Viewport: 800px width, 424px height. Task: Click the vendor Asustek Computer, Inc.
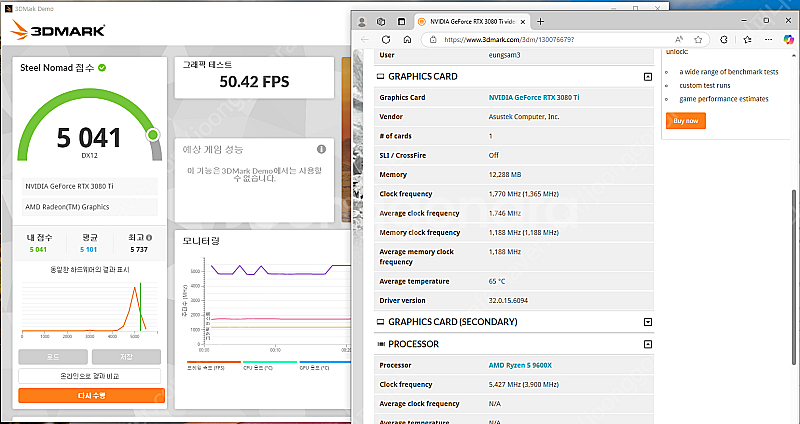point(523,117)
